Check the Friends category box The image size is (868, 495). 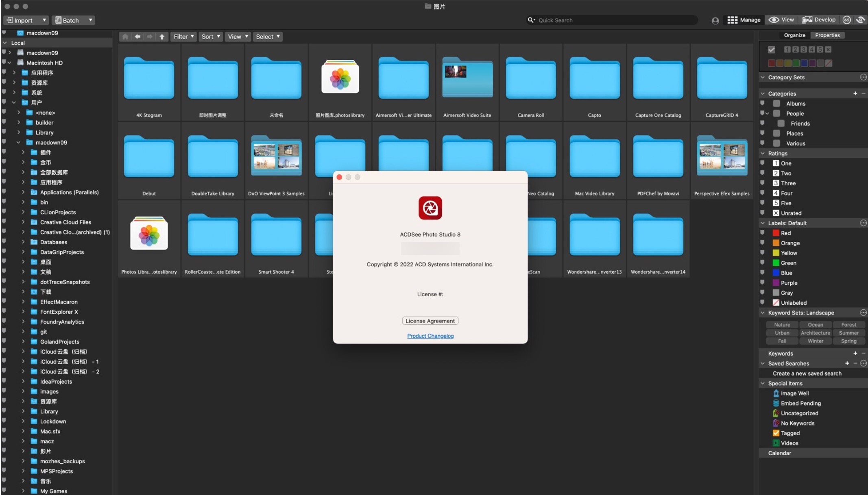point(781,124)
